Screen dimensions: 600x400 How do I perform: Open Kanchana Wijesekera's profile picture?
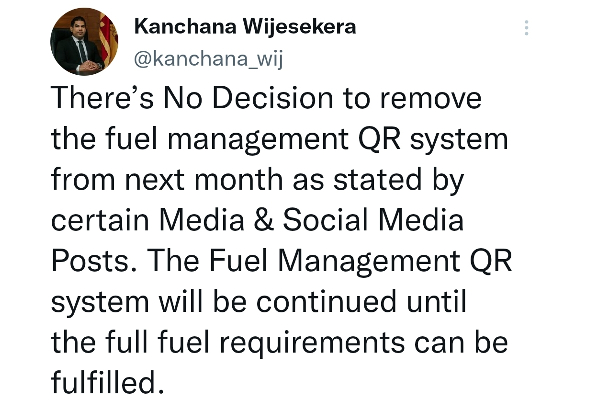point(84,41)
